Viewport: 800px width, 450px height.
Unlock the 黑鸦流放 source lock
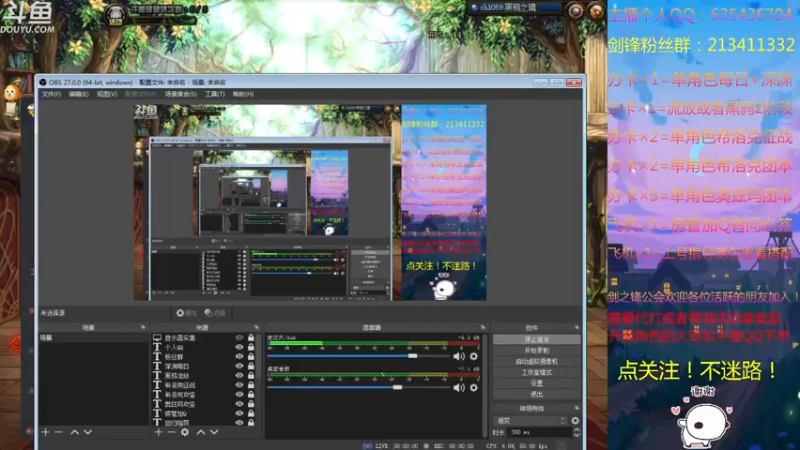click(x=251, y=376)
